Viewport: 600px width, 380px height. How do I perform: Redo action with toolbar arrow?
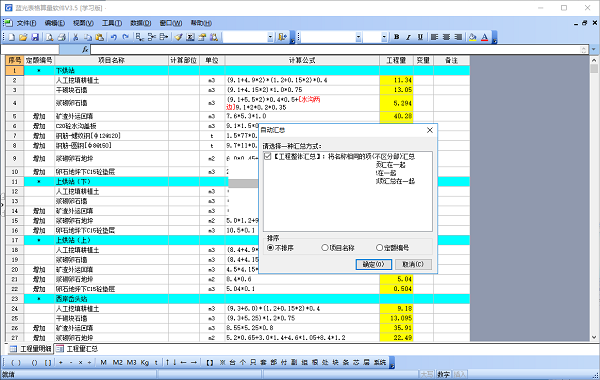(x=126, y=37)
